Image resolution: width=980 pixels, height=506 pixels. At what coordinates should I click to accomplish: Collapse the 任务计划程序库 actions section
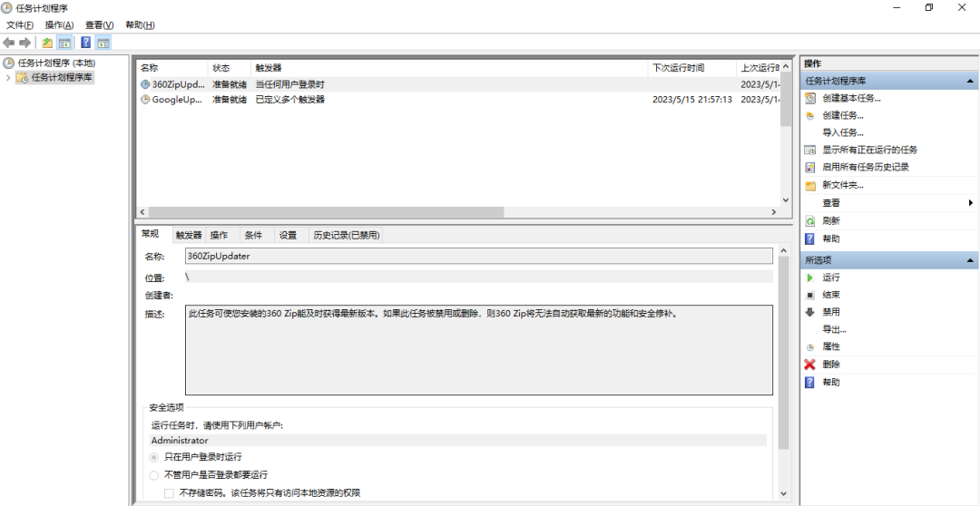tap(971, 82)
